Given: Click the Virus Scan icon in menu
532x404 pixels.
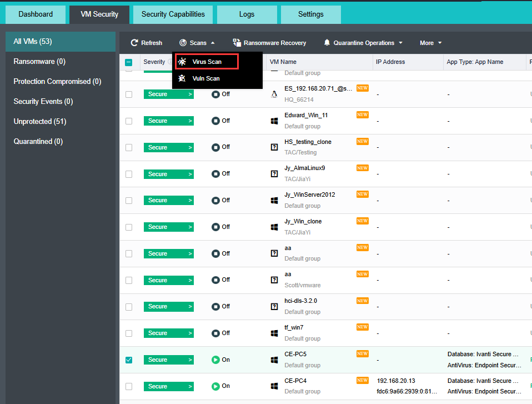Looking at the screenshot, I should click(182, 62).
